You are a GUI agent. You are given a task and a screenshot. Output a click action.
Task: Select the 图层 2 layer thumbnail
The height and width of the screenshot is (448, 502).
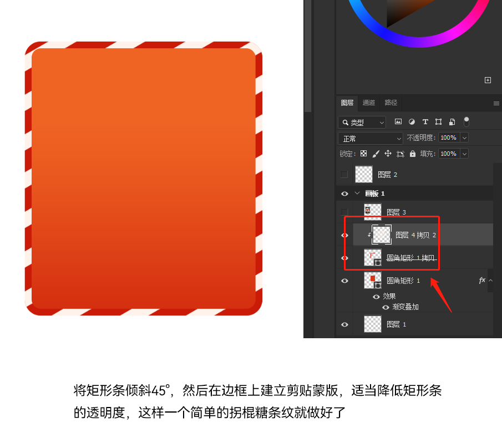364,175
